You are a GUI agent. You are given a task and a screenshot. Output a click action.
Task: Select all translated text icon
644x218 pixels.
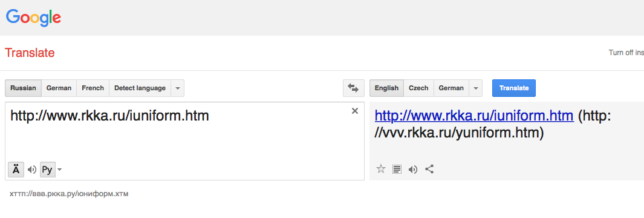pos(397,169)
